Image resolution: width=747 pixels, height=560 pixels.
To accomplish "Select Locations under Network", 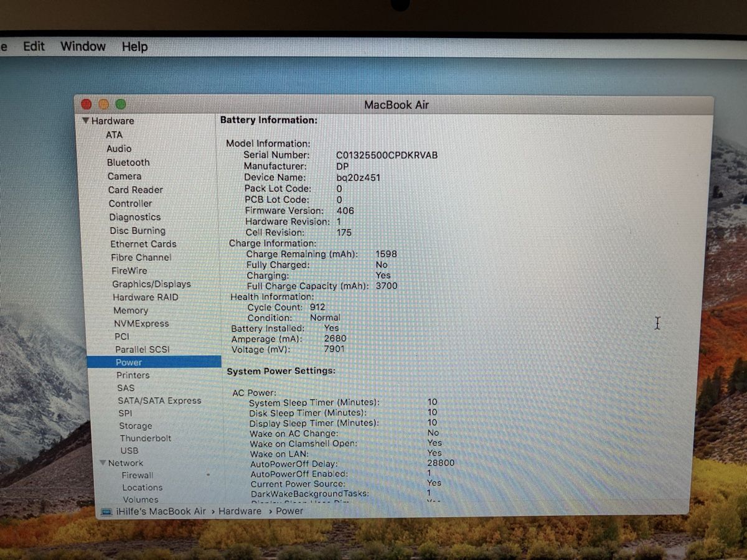I will (142, 488).
